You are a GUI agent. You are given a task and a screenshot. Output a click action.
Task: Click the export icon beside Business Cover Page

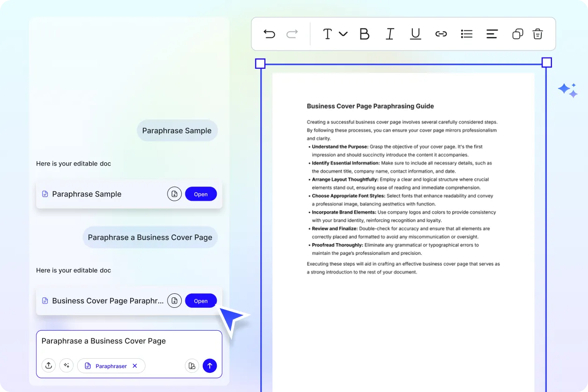pyautogui.click(x=174, y=300)
